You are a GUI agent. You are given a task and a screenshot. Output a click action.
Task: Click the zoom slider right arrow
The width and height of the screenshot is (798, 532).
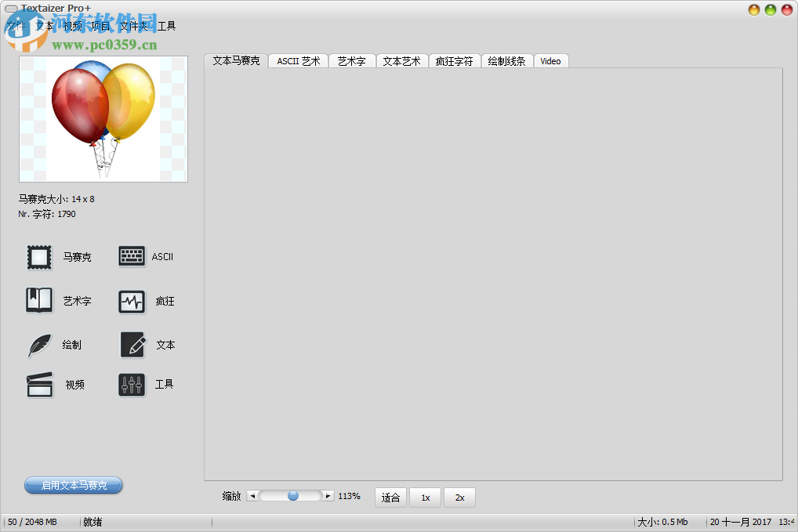click(328, 495)
